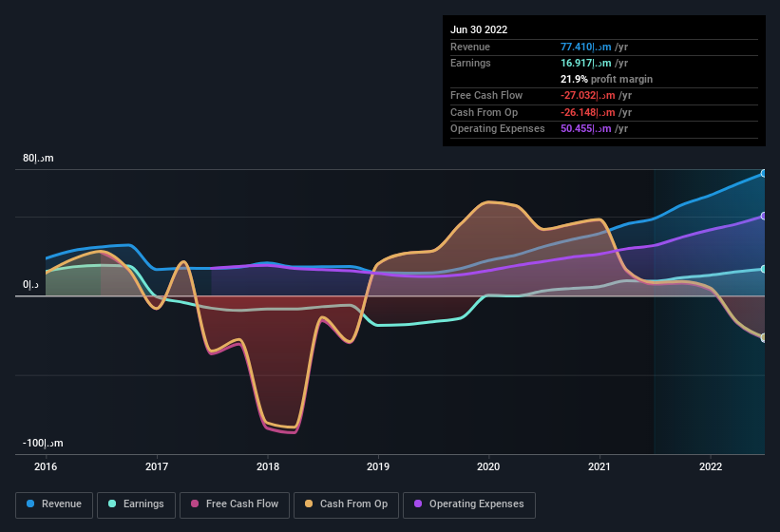Toggle the Earnings legend button

[x=136, y=504]
